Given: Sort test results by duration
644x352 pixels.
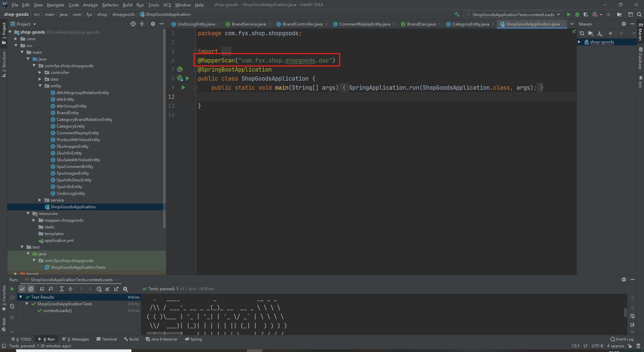Looking at the screenshot, I should point(51,289).
